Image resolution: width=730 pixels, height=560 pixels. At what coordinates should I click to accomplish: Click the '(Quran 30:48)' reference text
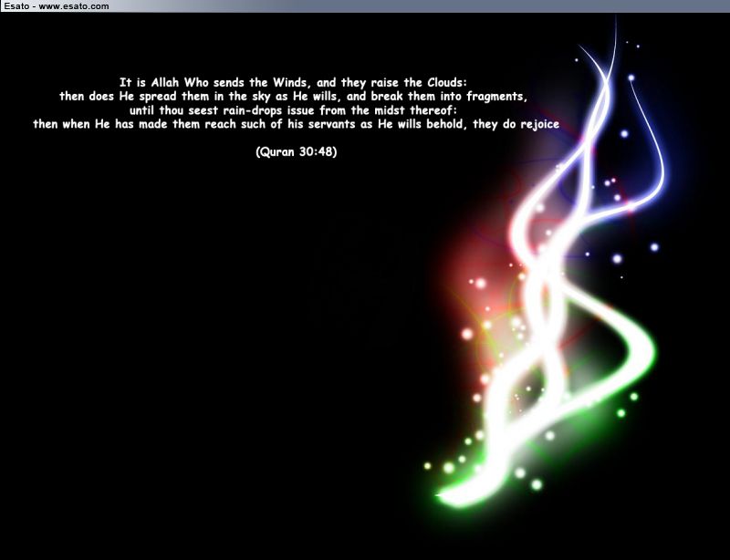pos(296,152)
